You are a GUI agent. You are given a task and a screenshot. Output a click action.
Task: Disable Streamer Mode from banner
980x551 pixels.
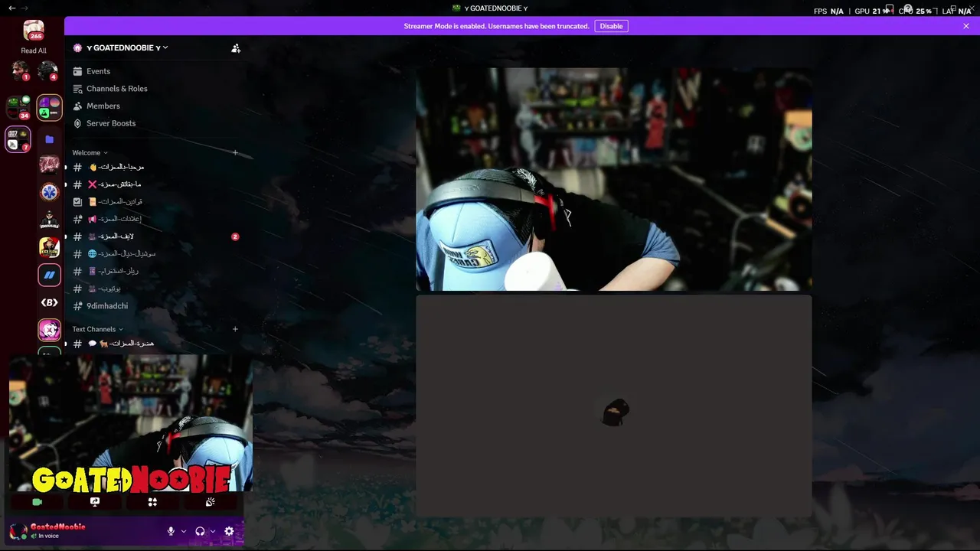[611, 26]
